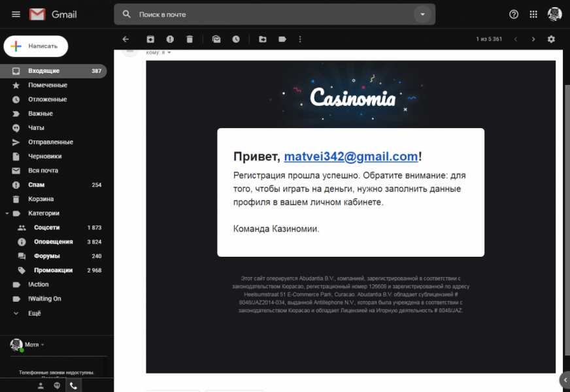Show the side panel arrow
This screenshot has height=392, width=570.
565,380
